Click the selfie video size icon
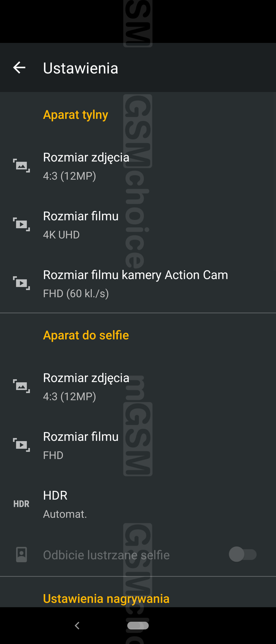 22,445
